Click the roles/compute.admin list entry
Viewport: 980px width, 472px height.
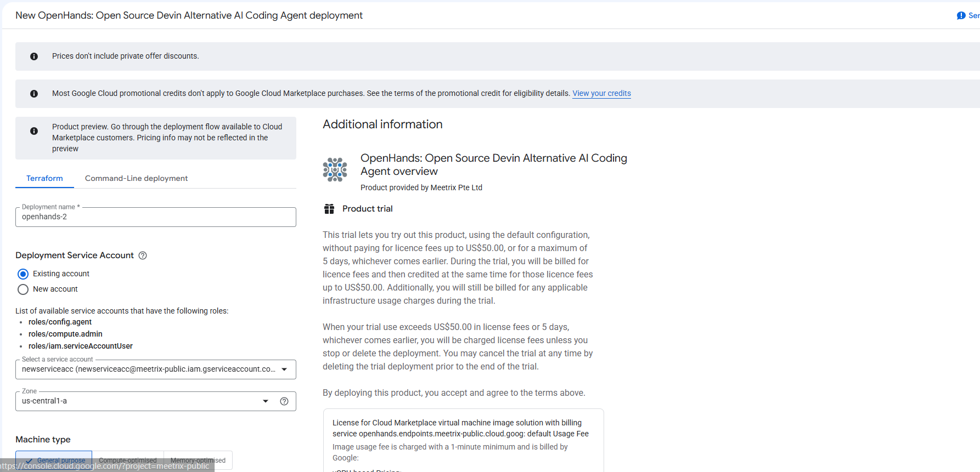[65, 334]
